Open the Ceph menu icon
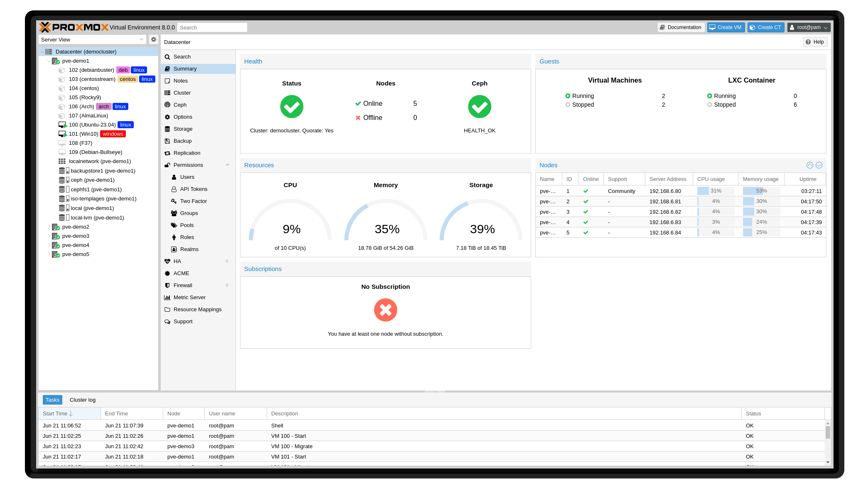The image size is (868, 488). click(x=167, y=105)
